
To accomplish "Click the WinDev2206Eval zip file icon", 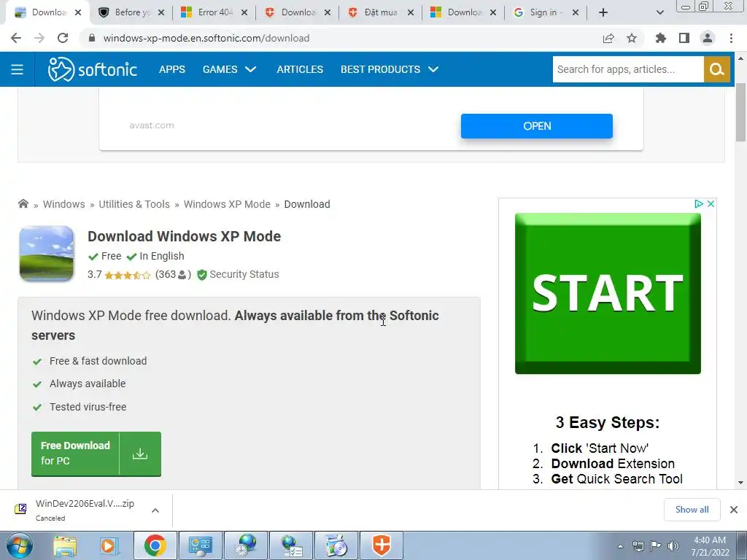I will [20, 509].
